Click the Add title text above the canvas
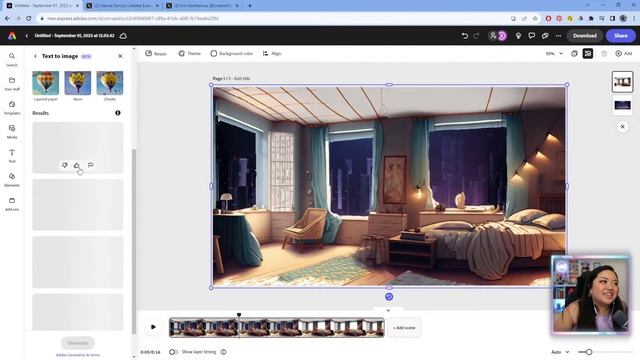 click(x=242, y=78)
